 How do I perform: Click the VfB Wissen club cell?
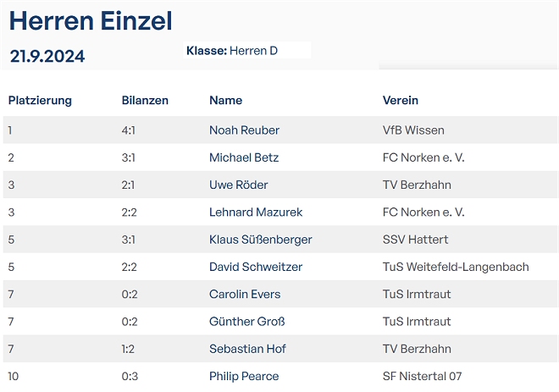click(413, 130)
